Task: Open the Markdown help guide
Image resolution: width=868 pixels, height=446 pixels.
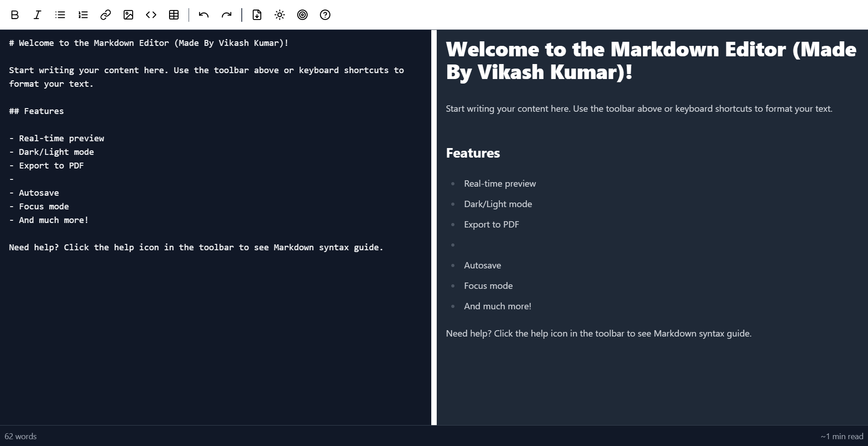Action: 325,15
